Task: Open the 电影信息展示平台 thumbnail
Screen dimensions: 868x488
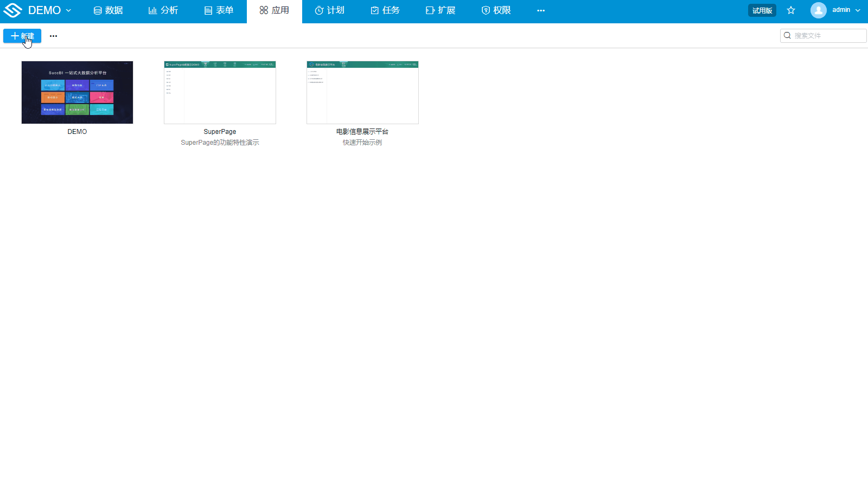Action: click(x=362, y=92)
